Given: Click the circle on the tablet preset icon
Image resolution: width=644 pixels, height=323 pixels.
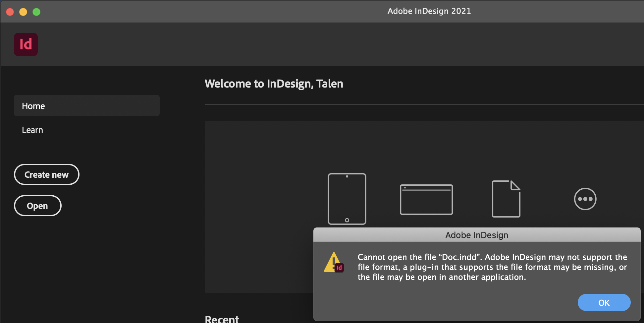Looking at the screenshot, I should point(347,219).
